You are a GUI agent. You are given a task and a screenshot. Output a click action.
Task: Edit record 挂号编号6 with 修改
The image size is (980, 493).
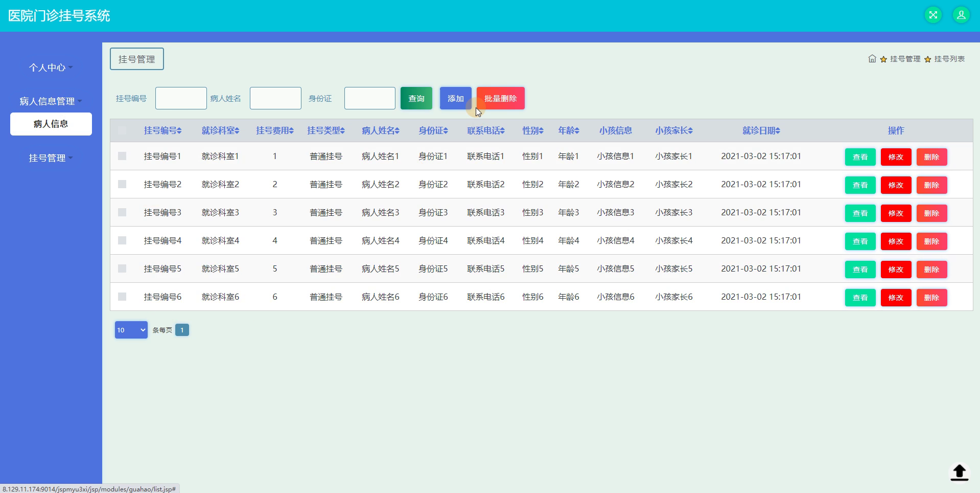[x=896, y=298]
